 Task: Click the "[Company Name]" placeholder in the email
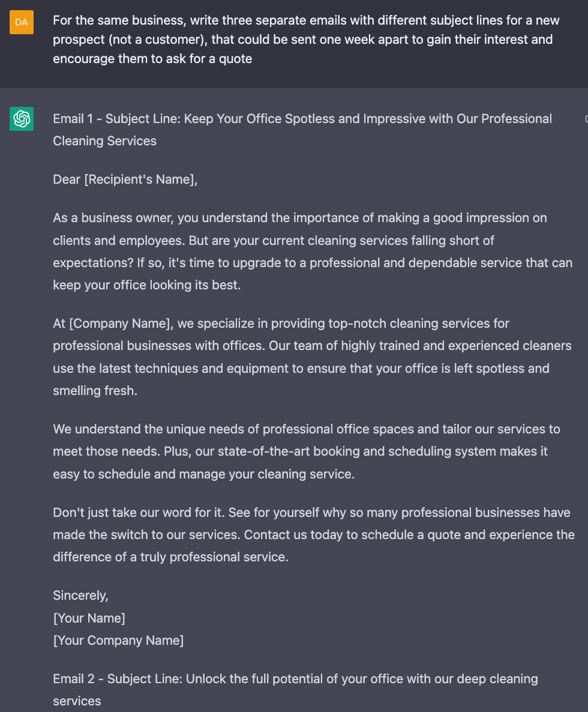(x=121, y=324)
